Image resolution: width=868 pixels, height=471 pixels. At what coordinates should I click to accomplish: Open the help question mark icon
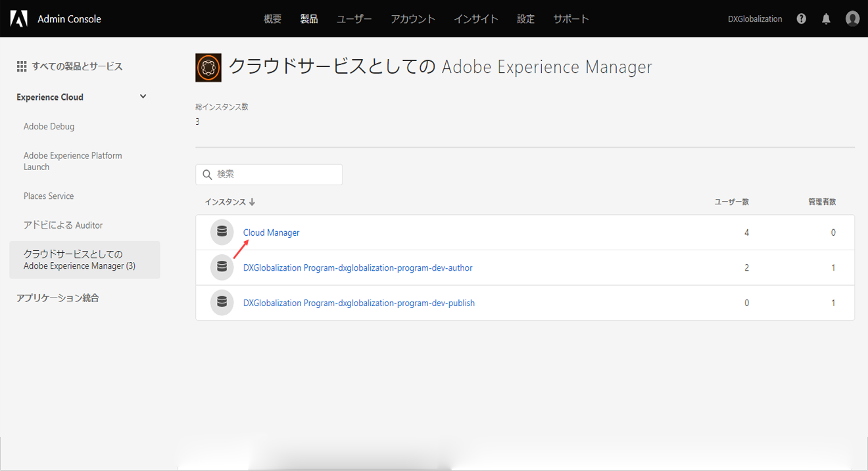(x=801, y=19)
